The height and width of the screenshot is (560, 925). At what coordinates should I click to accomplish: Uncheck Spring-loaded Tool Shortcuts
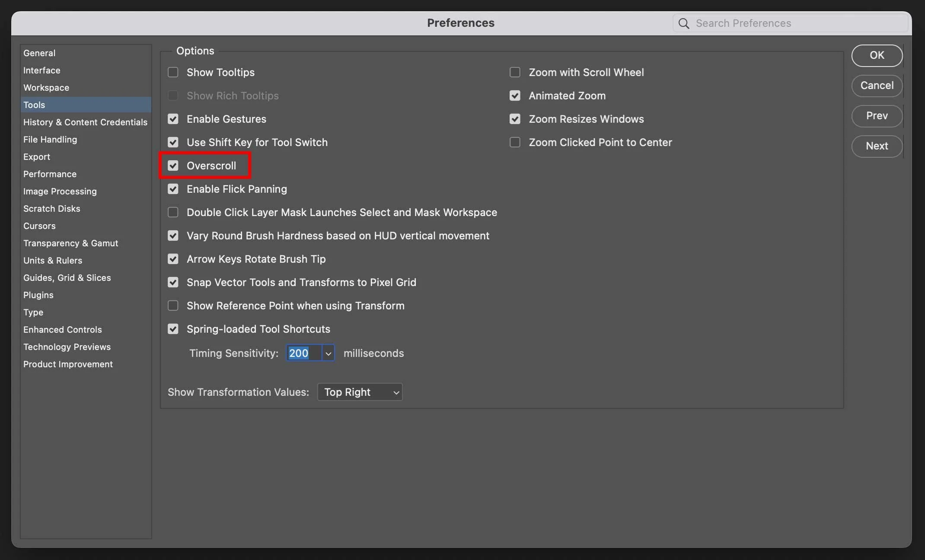(x=173, y=329)
